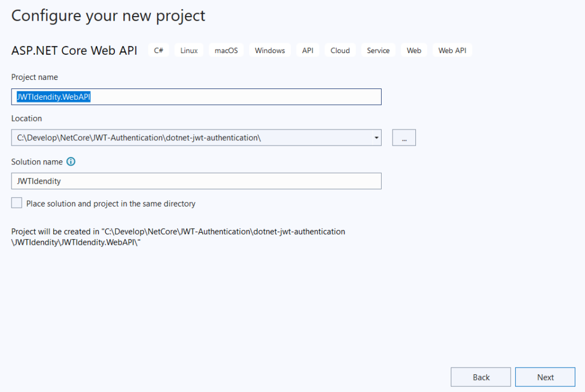Screen dimensions: 585x392
Task: Click the 'Project name' label
Action: 34,77
